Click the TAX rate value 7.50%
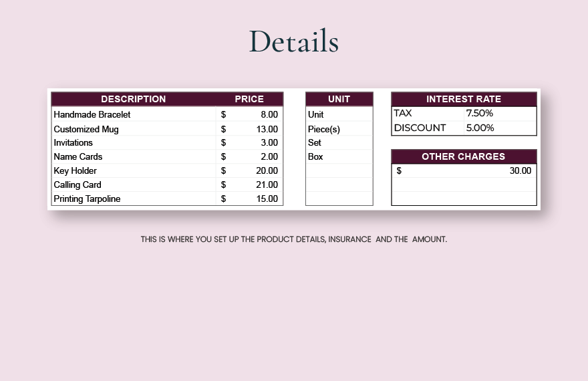This screenshot has height=381, width=588. (x=480, y=113)
